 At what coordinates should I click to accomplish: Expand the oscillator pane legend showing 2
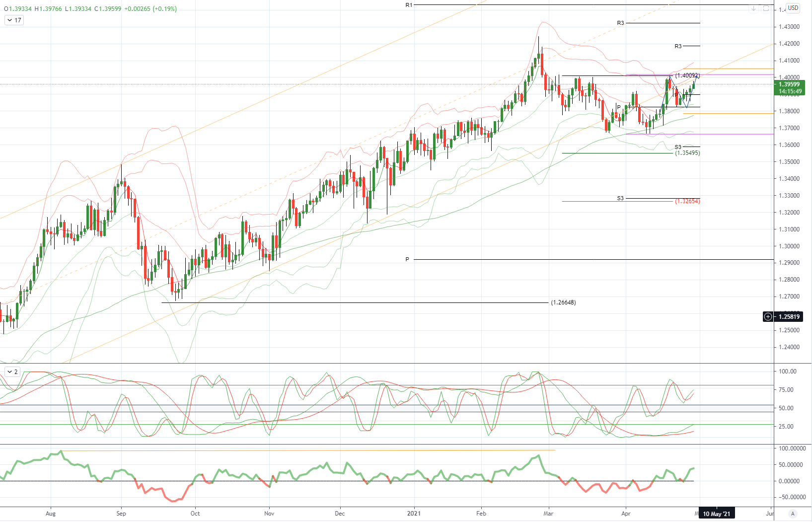[12, 372]
